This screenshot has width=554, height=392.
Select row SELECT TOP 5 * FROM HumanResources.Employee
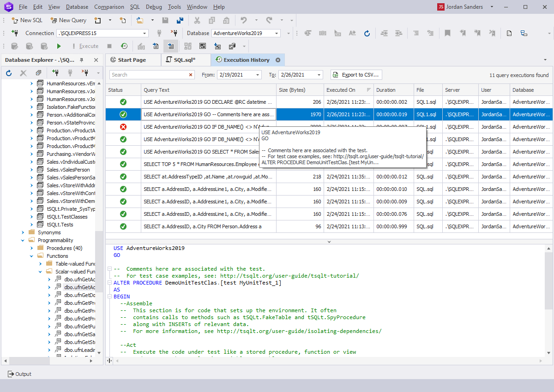(x=329, y=164)
